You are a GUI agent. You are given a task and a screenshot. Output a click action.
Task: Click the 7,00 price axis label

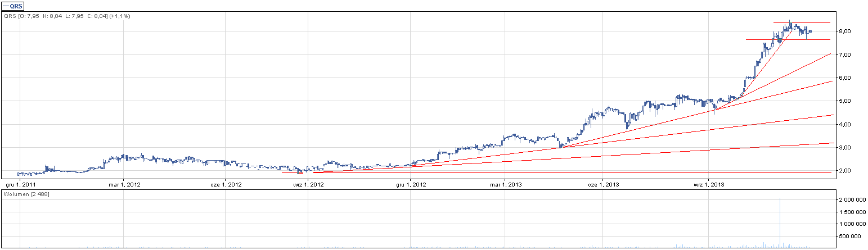tap(844, 54)
